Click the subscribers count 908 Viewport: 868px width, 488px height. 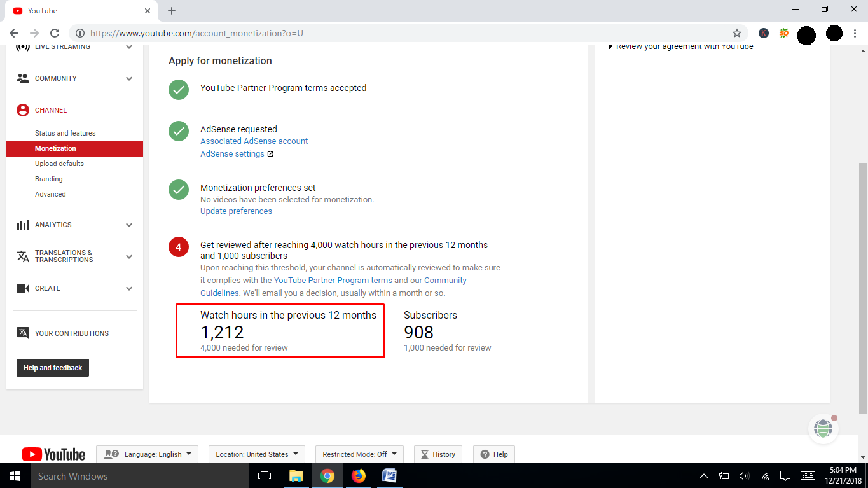click(418, 332)
